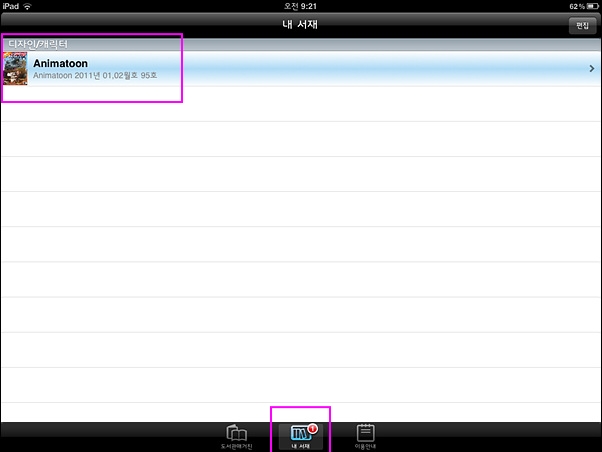
Task: Tap the 도서관매거진 tab label text
Action: click(x=236, y=447)
